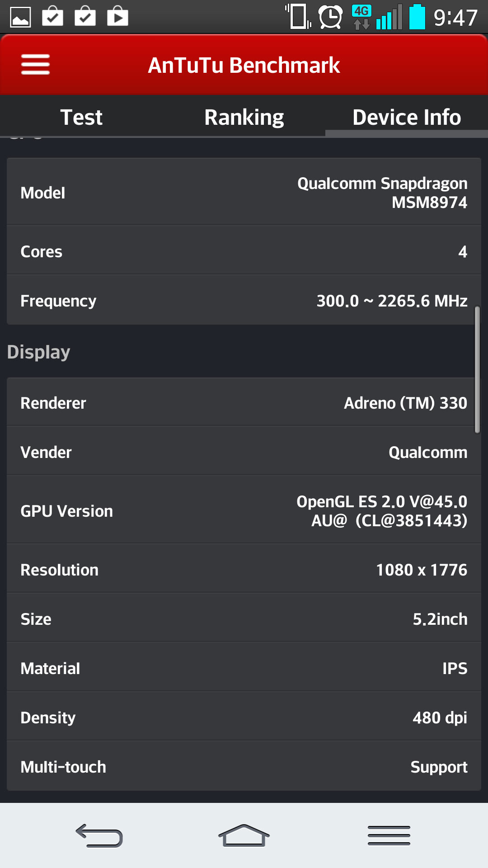488x868 pixels.
Task: Select the Renderer Adreno 330 row
Action: (244, 403)
